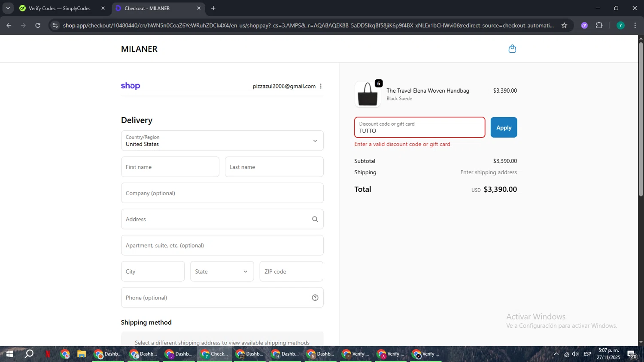Launch Netflix from the taskbar
Viewport: 644px width, 362px height.
48,354
